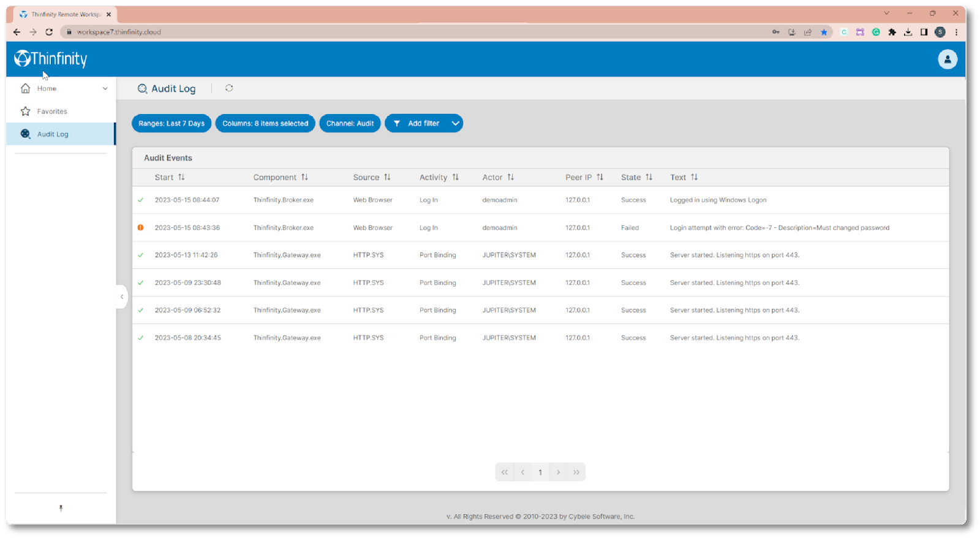The width and height of the screenshot is (980, 538).
Task: Bookmark page with the star icon
Action: pyautogui.click(x=824, y=32)
